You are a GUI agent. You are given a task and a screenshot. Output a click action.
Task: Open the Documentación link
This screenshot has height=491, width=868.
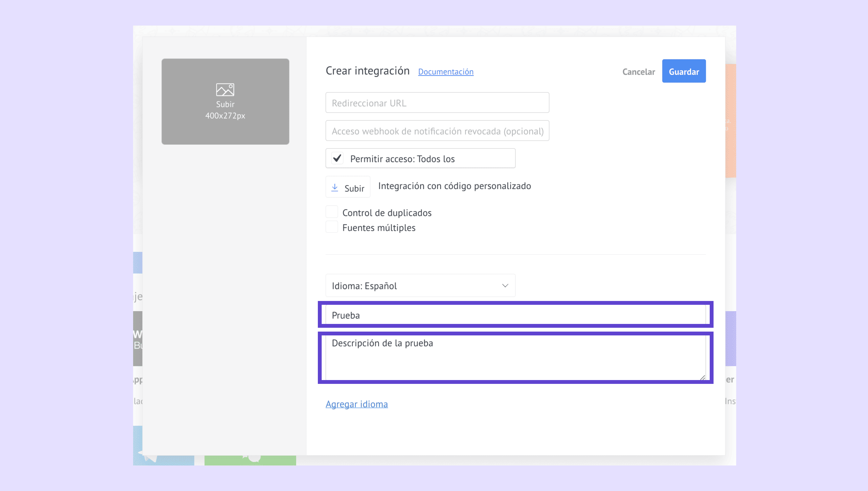tap(445, 72)
